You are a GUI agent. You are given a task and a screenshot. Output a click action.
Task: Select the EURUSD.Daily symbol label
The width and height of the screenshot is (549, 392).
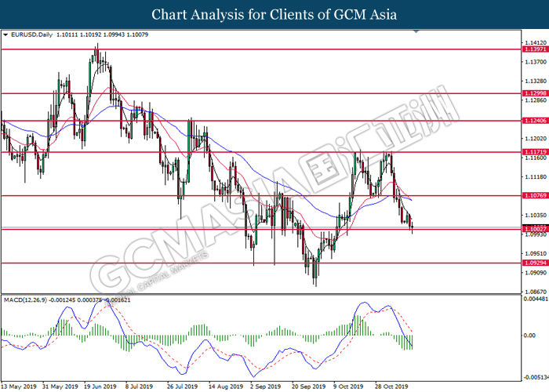[31, 34]
